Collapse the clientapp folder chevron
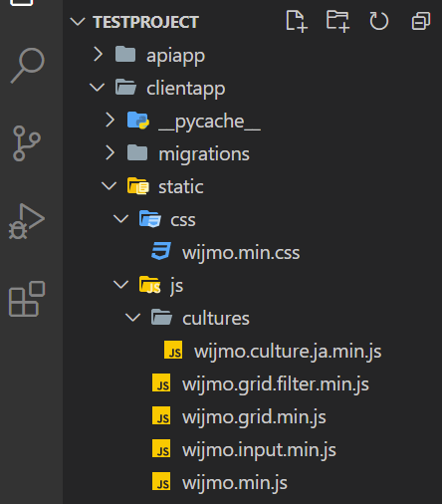The image size is (442, 504). 98,88
